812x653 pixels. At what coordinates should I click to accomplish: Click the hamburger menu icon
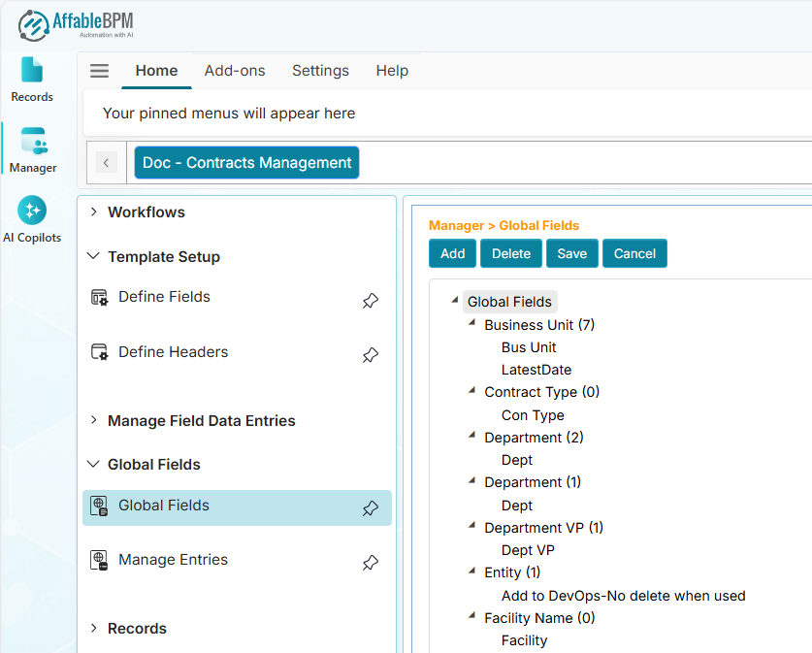click(x=99, y=71)
